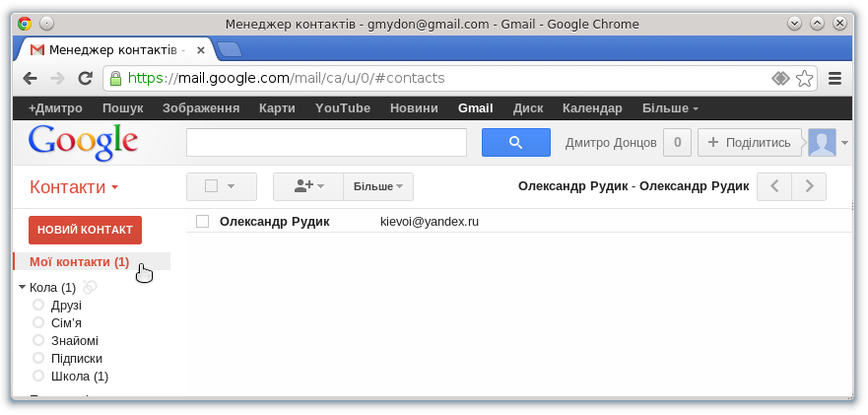Close the Менеджер контактів tab
This screenshot has height=415, width=868.
tap(201, 50)
